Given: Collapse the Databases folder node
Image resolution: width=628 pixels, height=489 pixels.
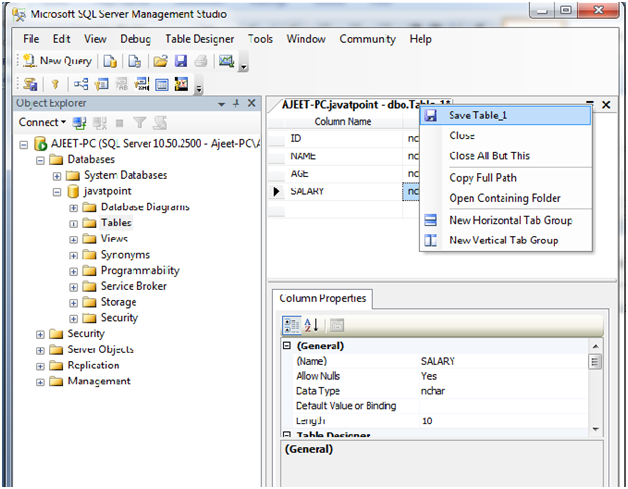Looking at the screenshot, I should (40, 160).
